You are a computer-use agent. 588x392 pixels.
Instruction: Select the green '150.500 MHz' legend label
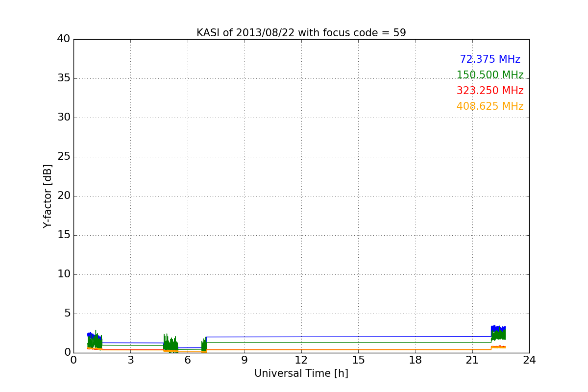click(490, 75)
